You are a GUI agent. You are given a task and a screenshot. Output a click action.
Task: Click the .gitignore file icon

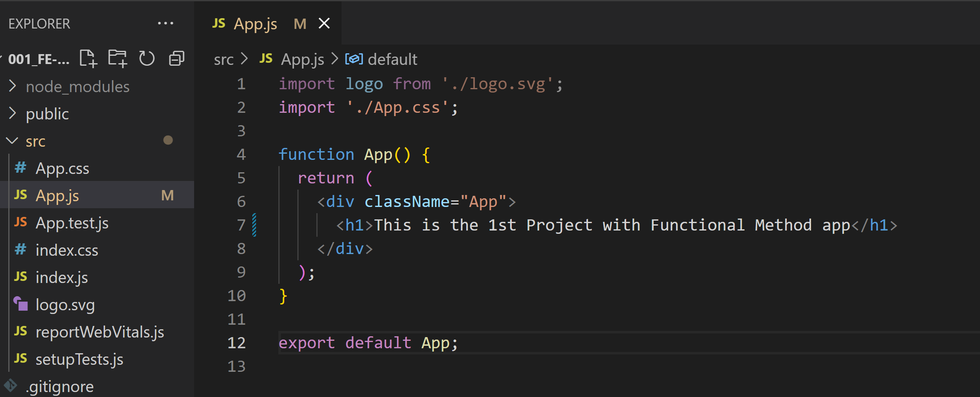10,385
